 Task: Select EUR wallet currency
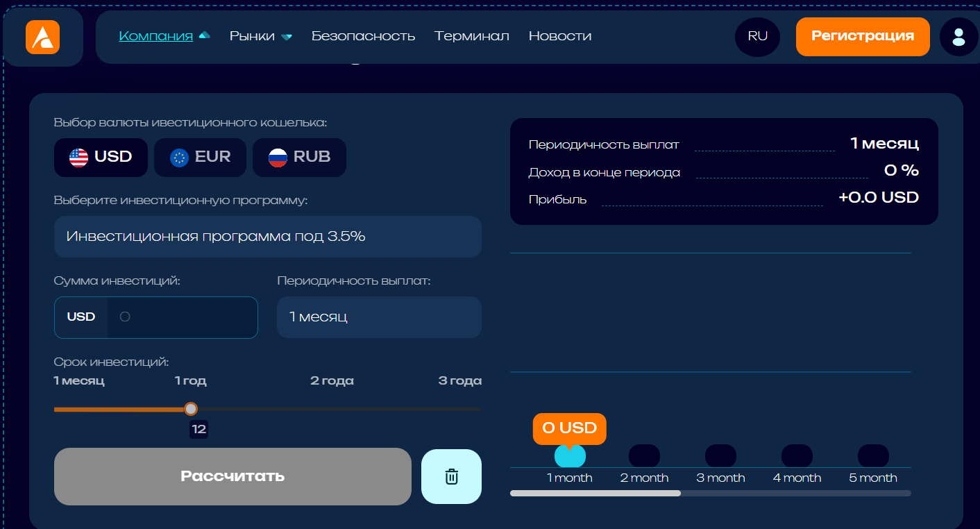pyautogui.click(x=200, y=158)
